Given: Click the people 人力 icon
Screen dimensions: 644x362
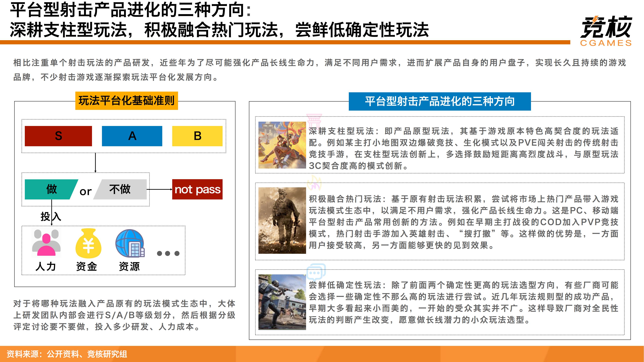Looking at the screenshot, I should coord(46,243).
